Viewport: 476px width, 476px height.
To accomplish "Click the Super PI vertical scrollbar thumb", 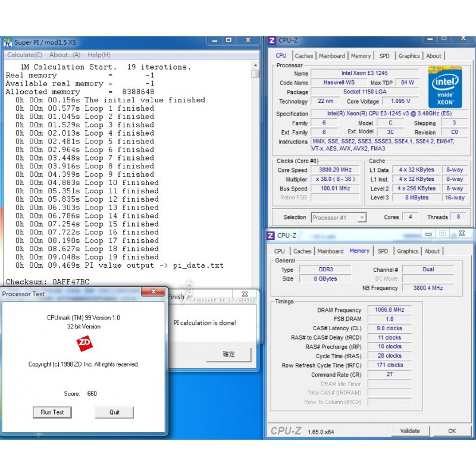I will pos(255,74).
